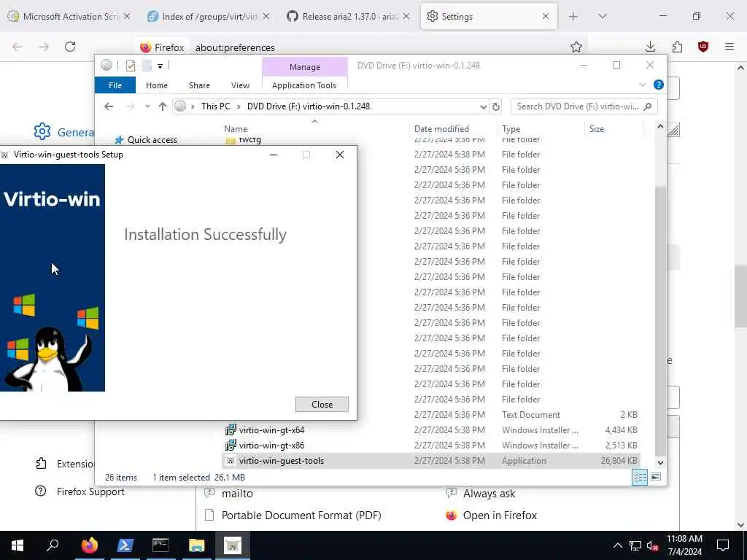The width and height of the screenshot is (747, 560).
Task: Open the Home ribbon tab
Action: [x=157, y=85]
